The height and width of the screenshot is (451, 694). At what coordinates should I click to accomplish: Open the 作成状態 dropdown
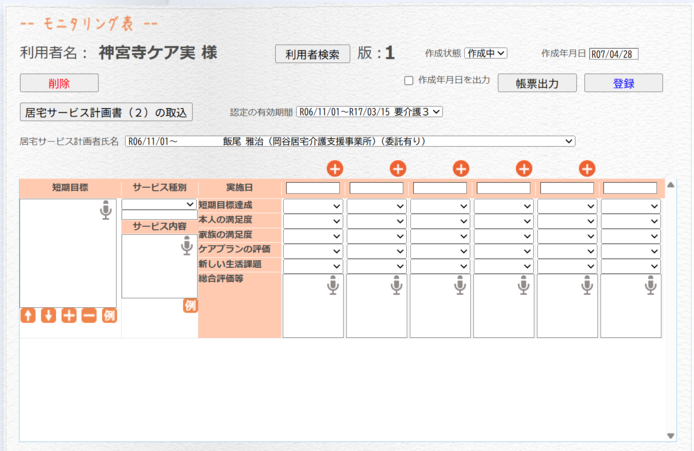[487, 54]
